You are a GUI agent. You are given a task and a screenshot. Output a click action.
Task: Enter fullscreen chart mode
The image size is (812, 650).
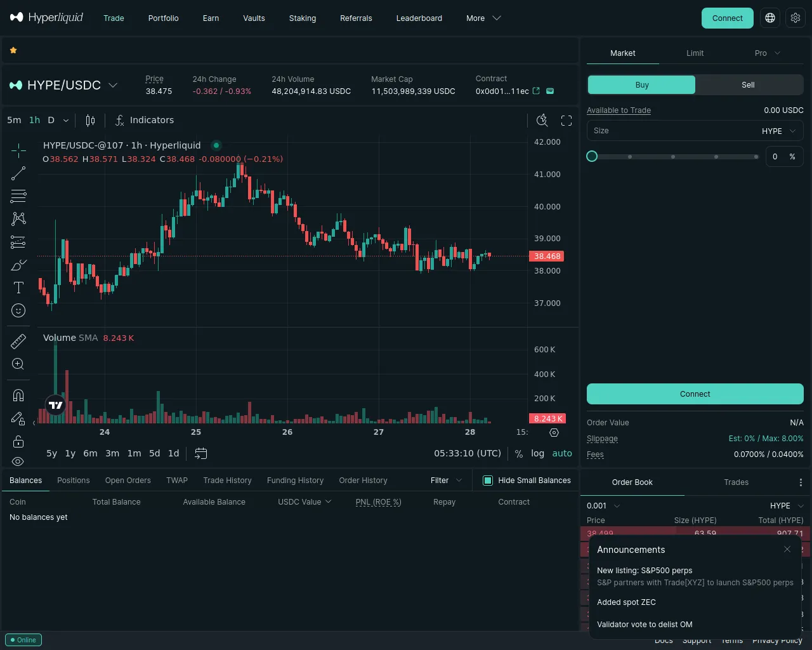click(566, 120)
